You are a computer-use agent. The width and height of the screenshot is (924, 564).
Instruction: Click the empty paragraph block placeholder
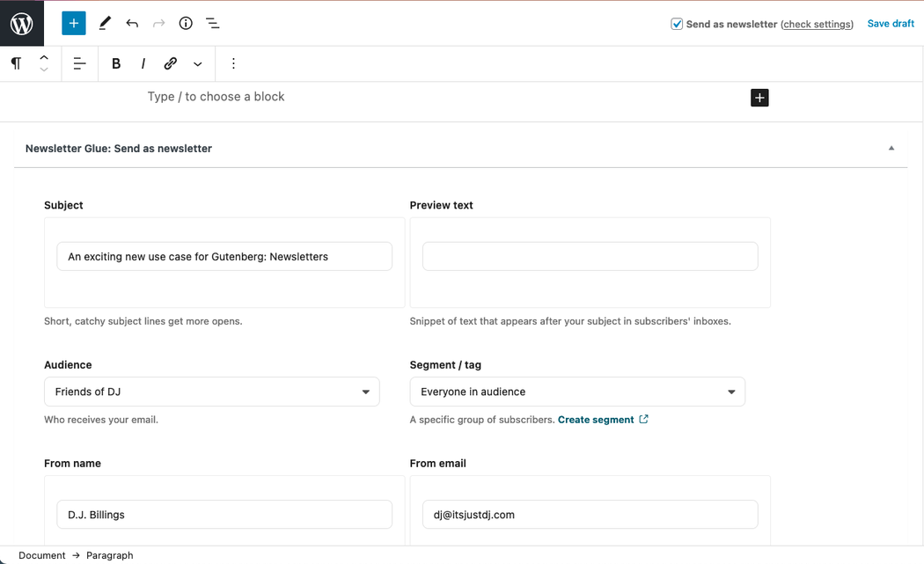216,97
